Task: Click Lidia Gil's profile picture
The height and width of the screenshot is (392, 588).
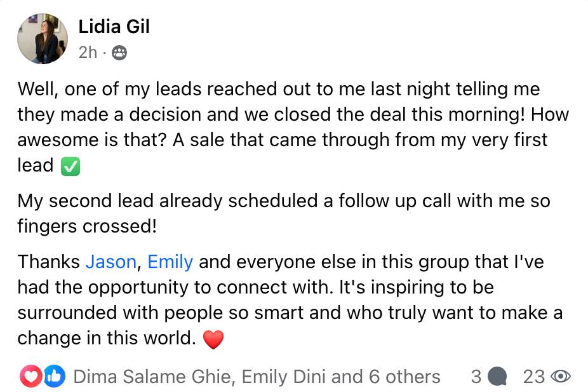Action: point(43,39)
